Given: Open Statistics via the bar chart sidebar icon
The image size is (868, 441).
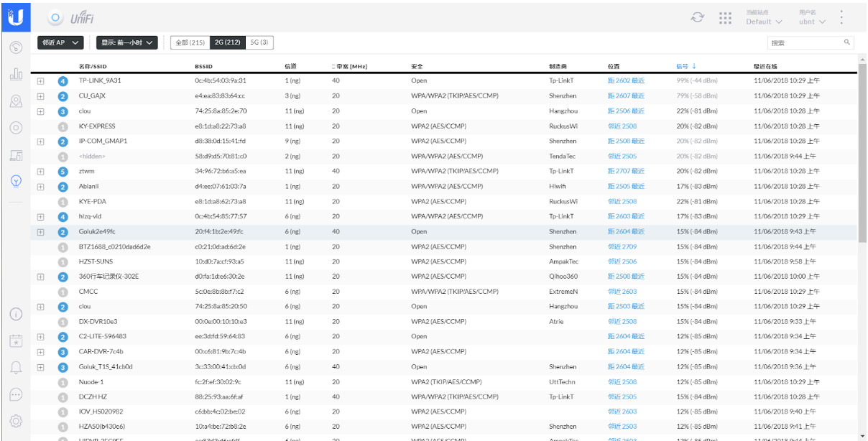Looking at the screenshot, I should (x=16, y=74).
